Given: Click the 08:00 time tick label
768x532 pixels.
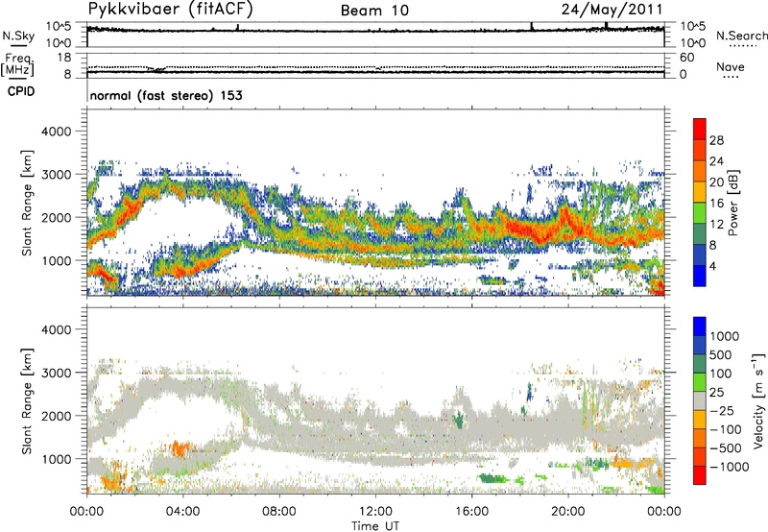Looking at the screenshot, I should (x=278, y=512).
